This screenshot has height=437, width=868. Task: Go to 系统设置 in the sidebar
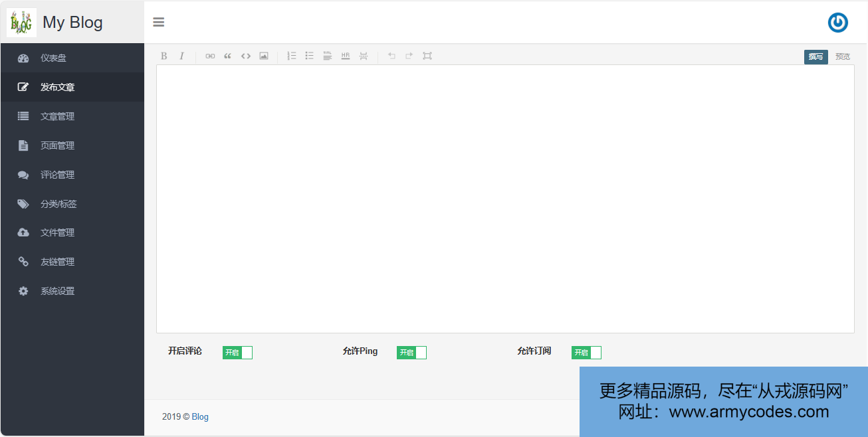[x=57, y=291]
